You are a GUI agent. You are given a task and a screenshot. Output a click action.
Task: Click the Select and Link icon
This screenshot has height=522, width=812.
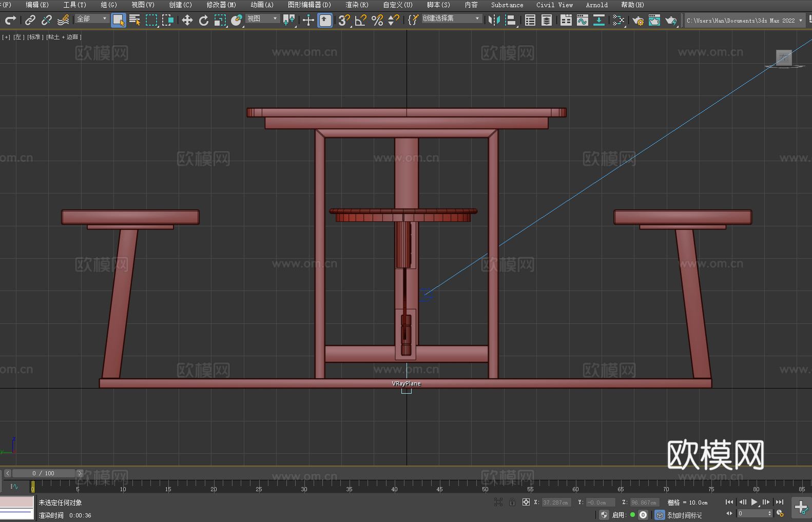[30, 20]
